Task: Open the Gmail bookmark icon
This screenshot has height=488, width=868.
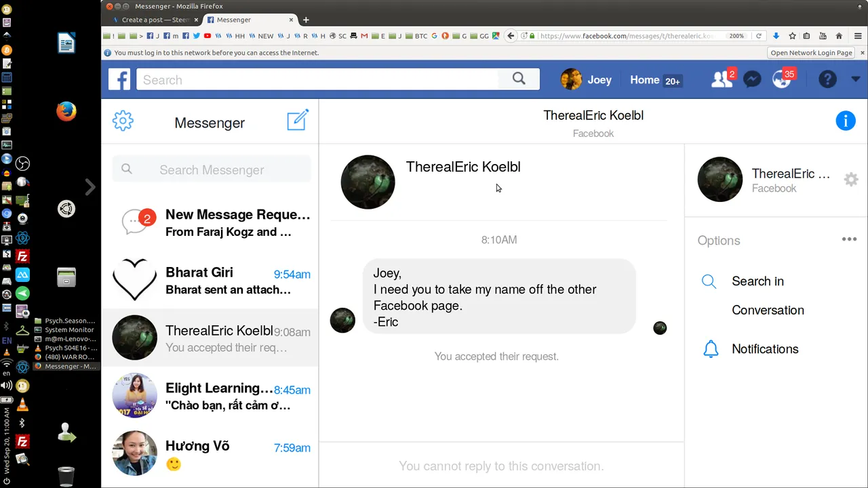Action: (x=364, y=36)
